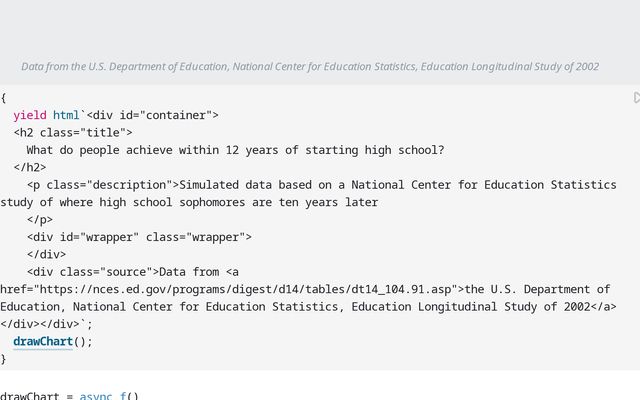640x400 pixels.
Task: Click the div class="source" code line
Action: (133, 272)
